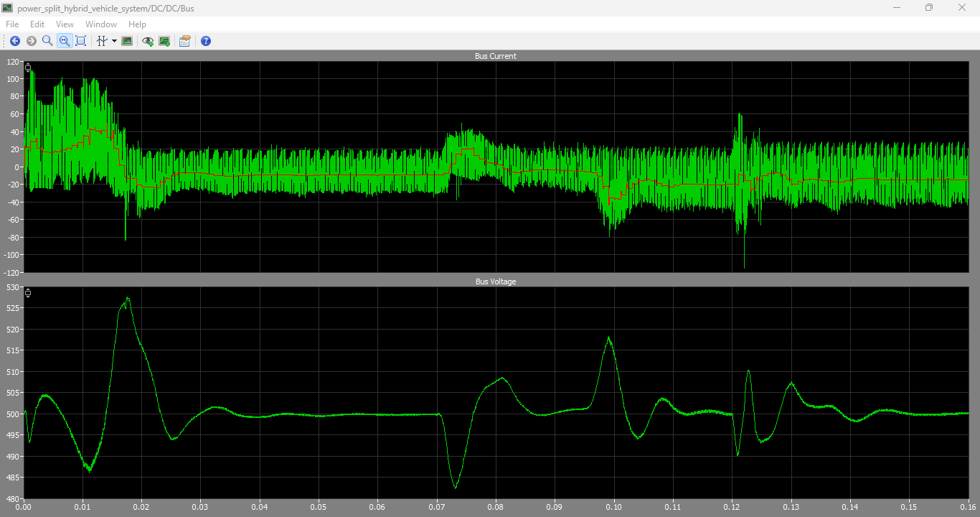Click the Bus Voltage plot resize handle
The height and width of the screenshot is (517, 980).
tap(28, 293)
